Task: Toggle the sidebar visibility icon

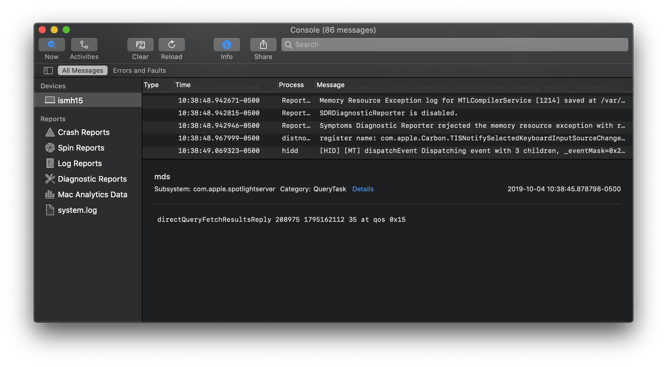Action: [x=48, y=71]
